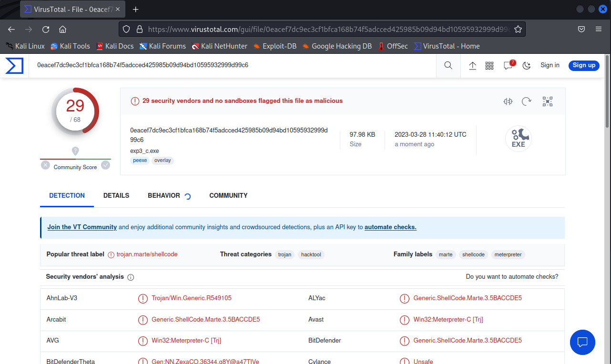Switch to the DETAILS tab
611x364 pixels.
coord(116,195)
